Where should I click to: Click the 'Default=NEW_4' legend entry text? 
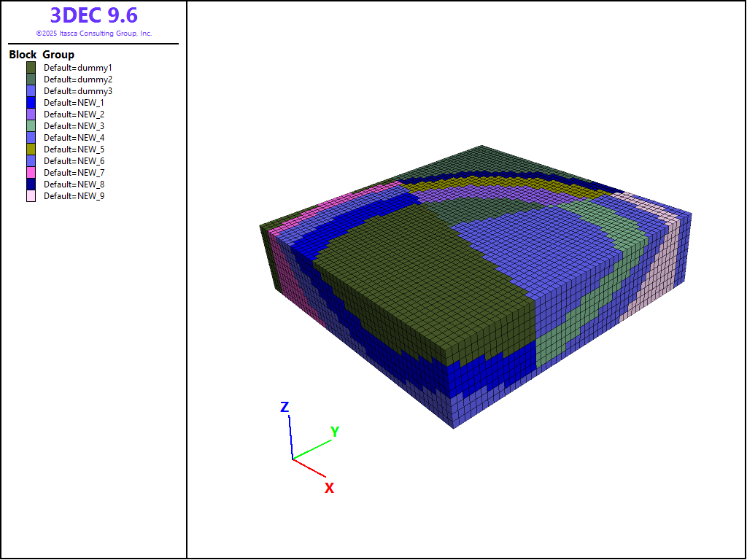[x=74, y=138]
